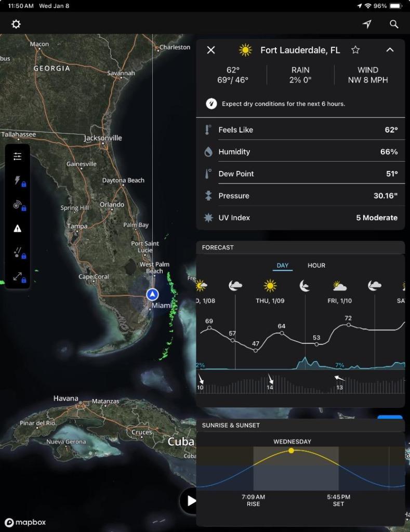Collapse the weather details chevron
The height and width of the screenshot is (532, 410).
click(x=390, y=50)
